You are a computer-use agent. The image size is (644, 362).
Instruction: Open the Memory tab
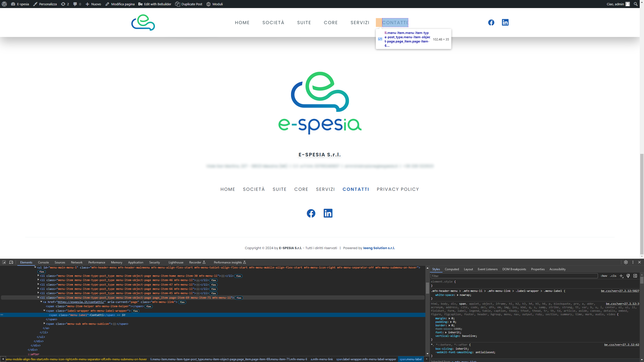coord(116,262)
